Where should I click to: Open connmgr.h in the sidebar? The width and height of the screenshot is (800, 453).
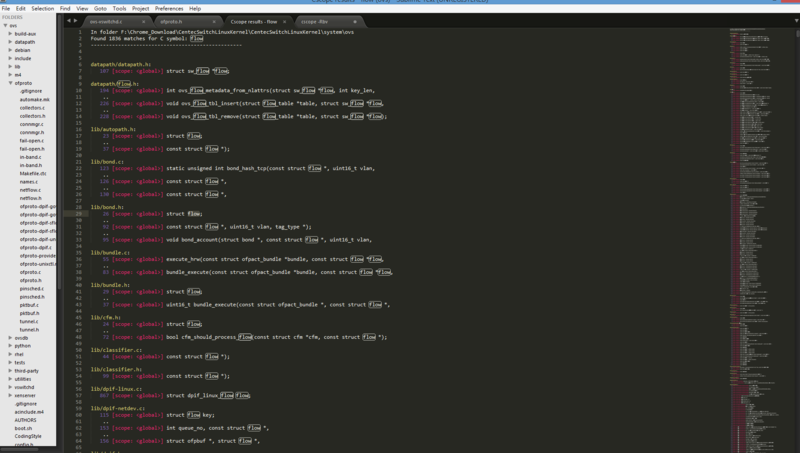coord(32,132)
